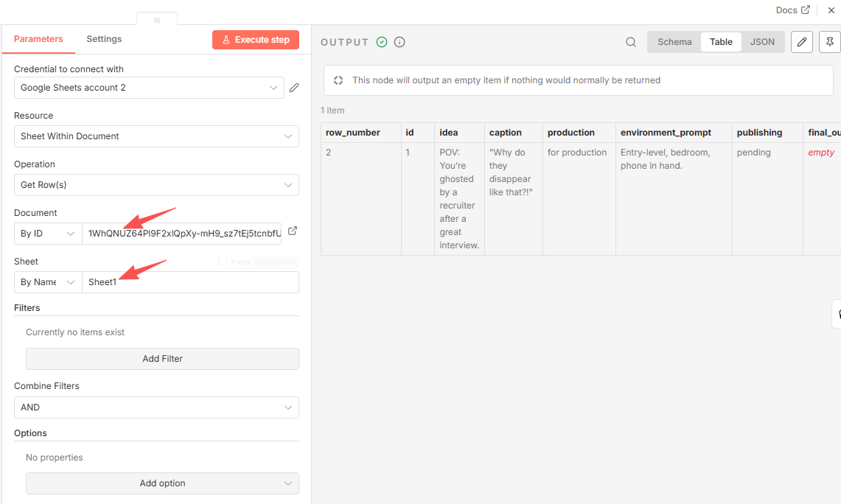Search the output data
Screen dimensions: 841x504
click(x=631, y=42)
